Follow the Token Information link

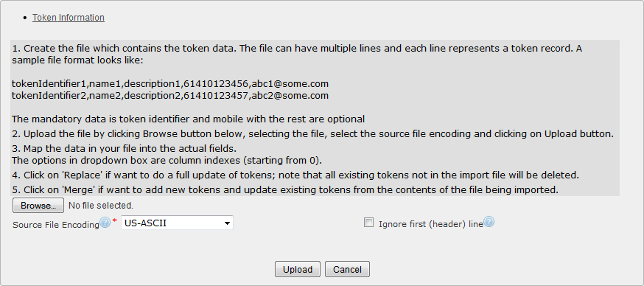(69, 18)
